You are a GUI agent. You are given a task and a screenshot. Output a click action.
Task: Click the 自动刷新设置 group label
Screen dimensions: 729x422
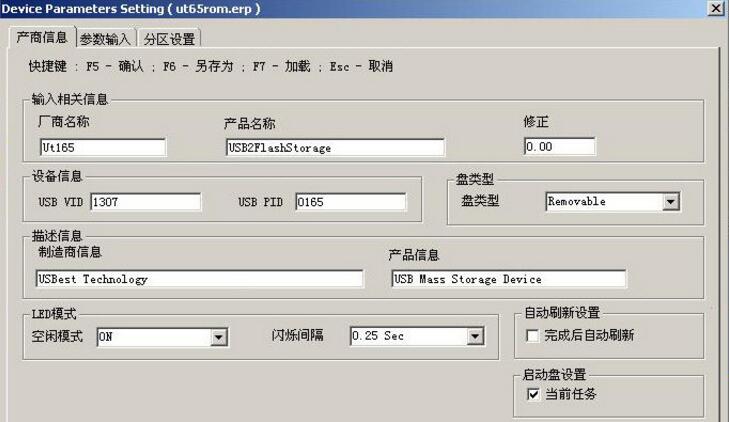[x=562, y=313]
